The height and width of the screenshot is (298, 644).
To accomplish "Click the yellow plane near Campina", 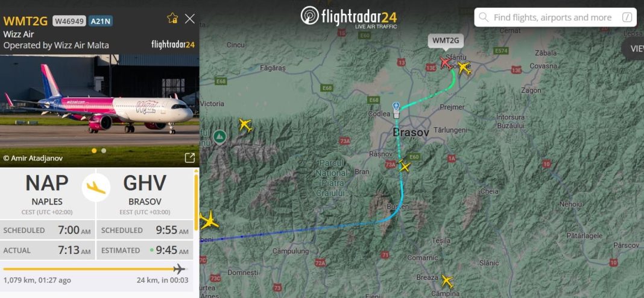I will 447,282.
